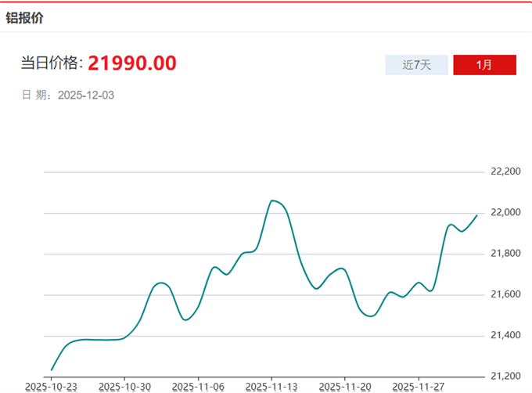
Task: Click the 22,000 y-axis label
Action: coord(505,213)
